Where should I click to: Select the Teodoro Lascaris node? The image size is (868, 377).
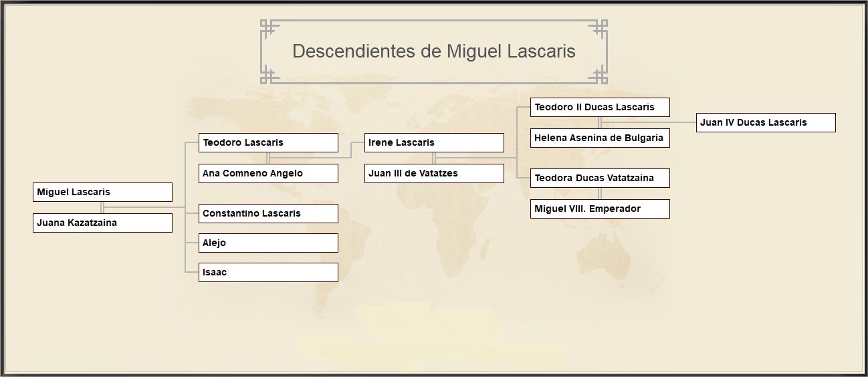click(268, 142)
